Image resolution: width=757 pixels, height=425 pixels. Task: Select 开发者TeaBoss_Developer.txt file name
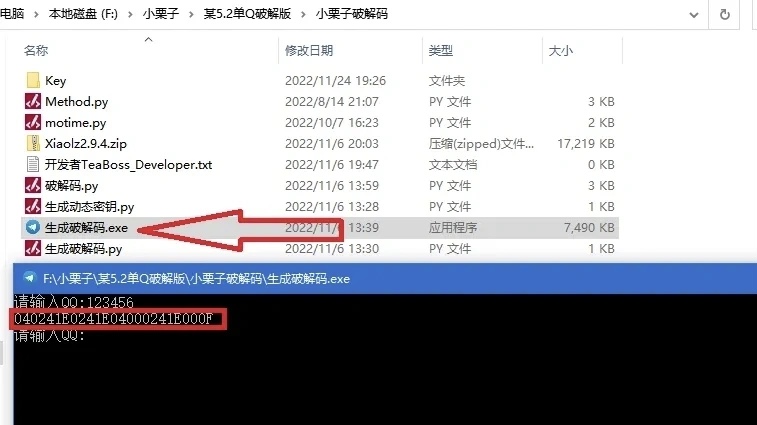tap(128, 165)
